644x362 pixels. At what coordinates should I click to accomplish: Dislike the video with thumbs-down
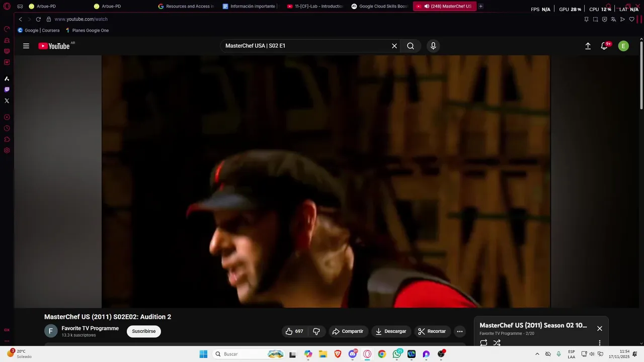316,331
